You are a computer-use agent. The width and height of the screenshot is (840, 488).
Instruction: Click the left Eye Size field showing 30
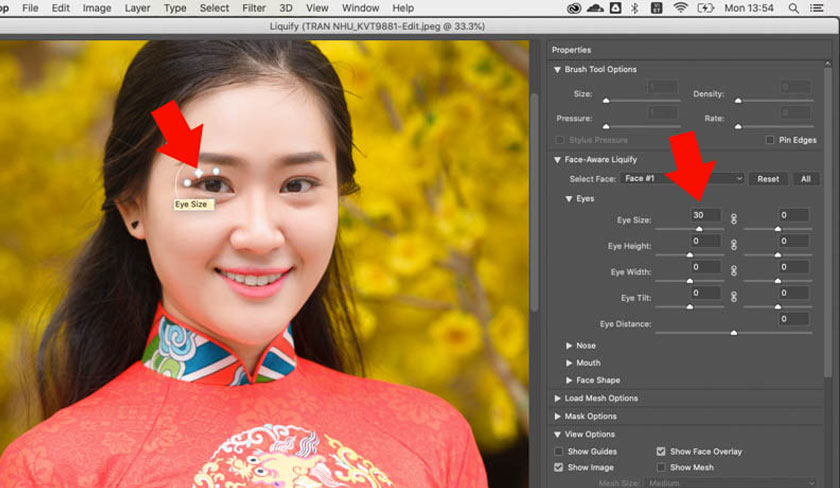(706, 215)
